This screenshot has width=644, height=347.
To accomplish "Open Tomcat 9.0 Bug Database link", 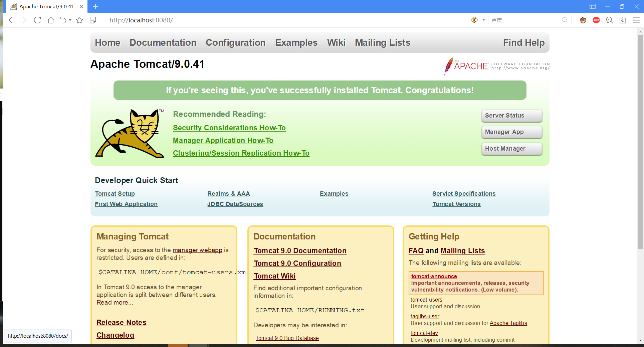I will point(287,338).
